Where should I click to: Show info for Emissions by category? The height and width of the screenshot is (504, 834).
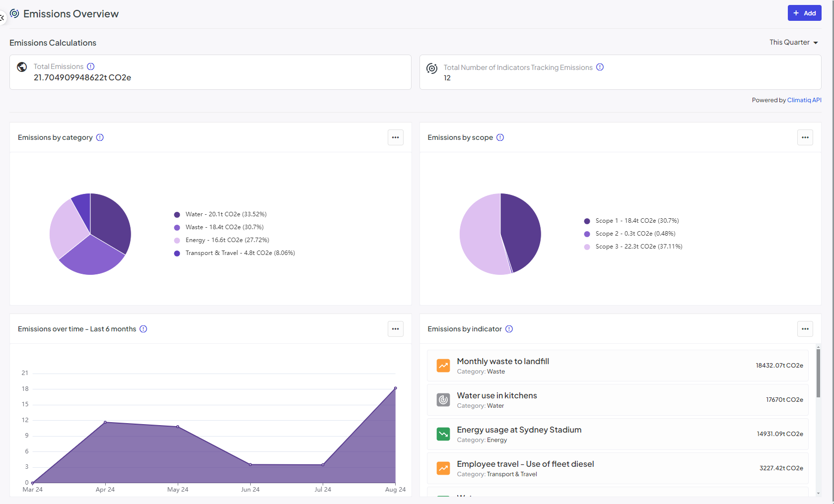tap(100, 137)
